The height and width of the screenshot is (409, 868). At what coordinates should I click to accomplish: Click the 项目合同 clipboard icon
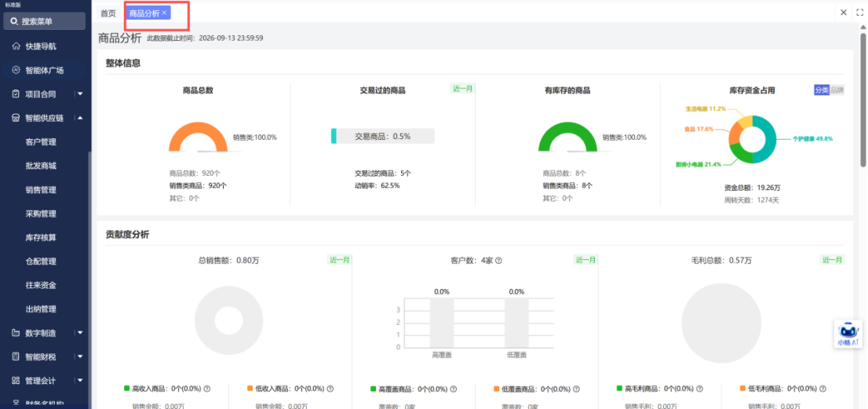[16, 94]
